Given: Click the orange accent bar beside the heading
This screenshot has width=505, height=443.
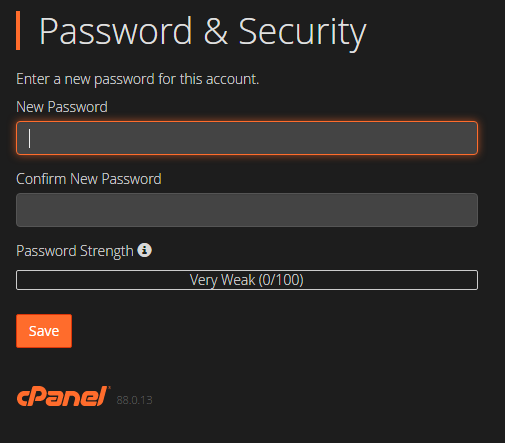Looking at the screenshot, I should pos(18,31).
